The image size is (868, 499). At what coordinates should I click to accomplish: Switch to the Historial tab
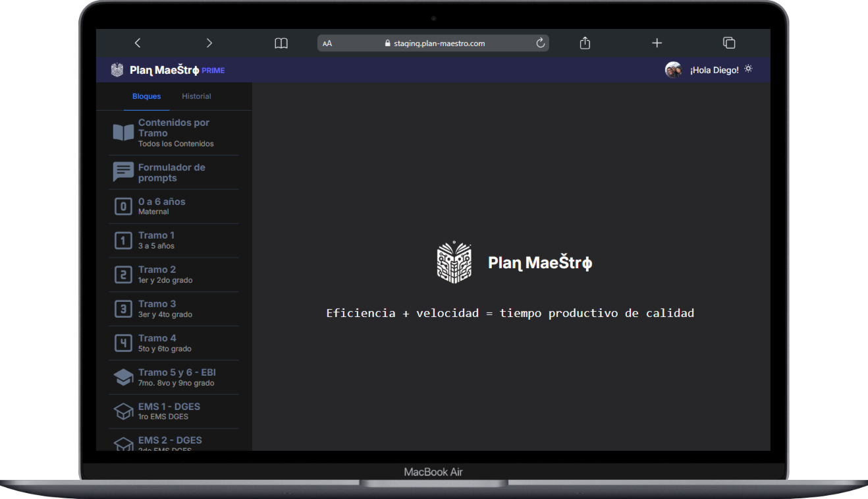(x=196, y=96)
